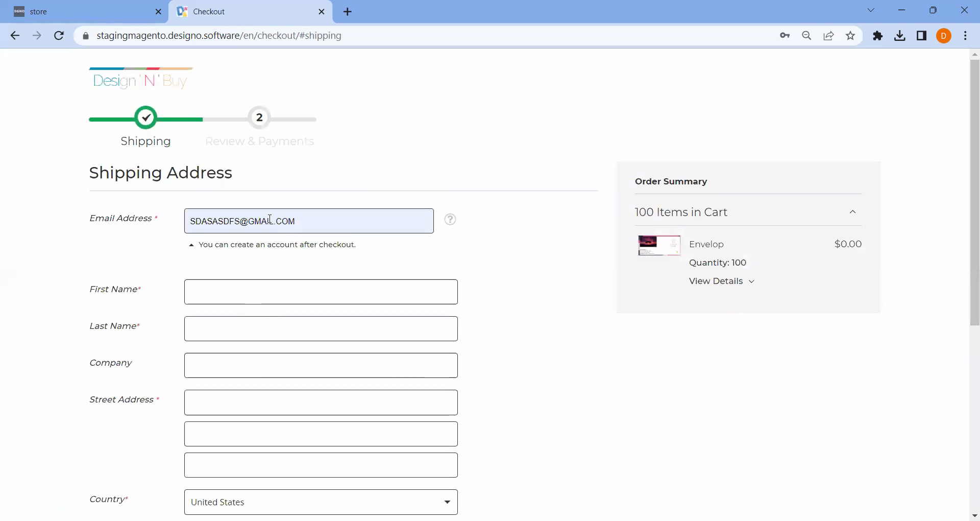Open a new browser tab
The height and width of the screenshot is (521, 980).
pyautogui.click(x=348, y=12)
